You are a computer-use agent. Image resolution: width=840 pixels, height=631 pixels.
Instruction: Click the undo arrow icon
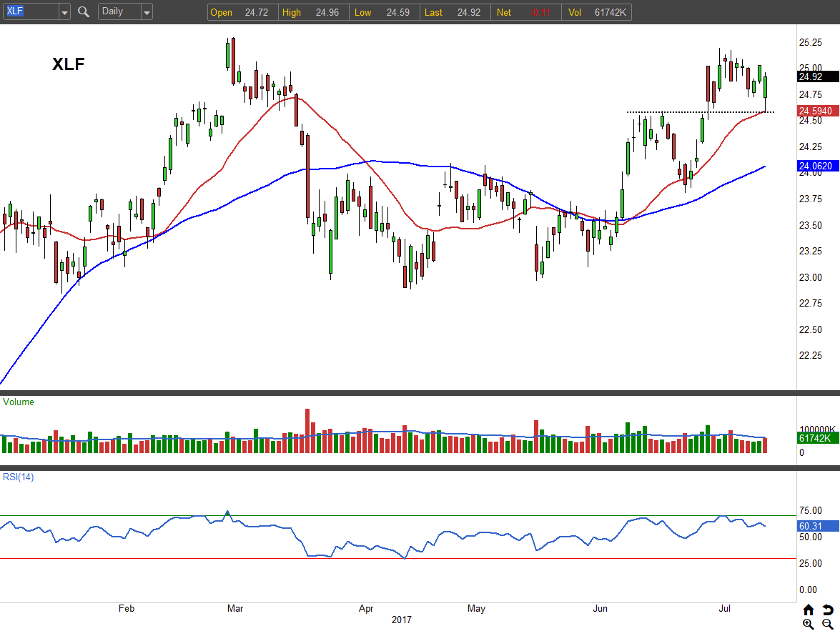pyautogui.click(x=827, y=610)
